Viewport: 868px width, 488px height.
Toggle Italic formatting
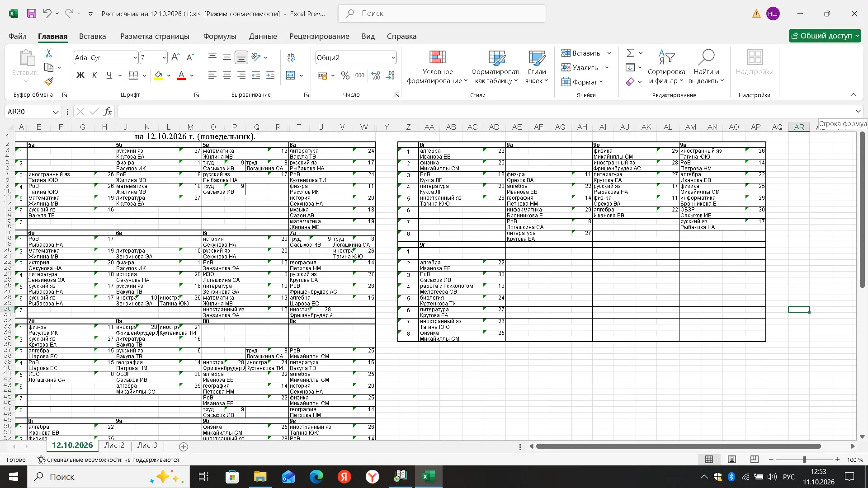[94, 75]
